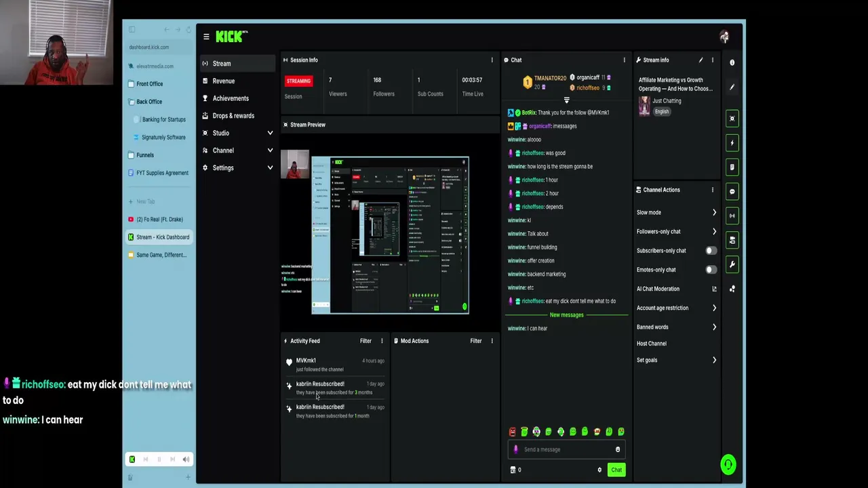Click the New messages divider in chat
Viewport: 868px width, 488px height.
tap(566, 315)
